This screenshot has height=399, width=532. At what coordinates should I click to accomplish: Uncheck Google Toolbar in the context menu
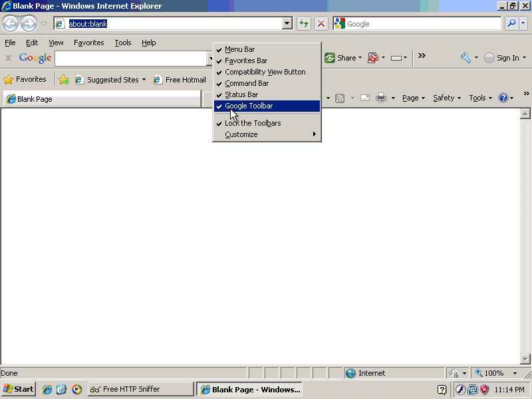[x=267, y=106]
